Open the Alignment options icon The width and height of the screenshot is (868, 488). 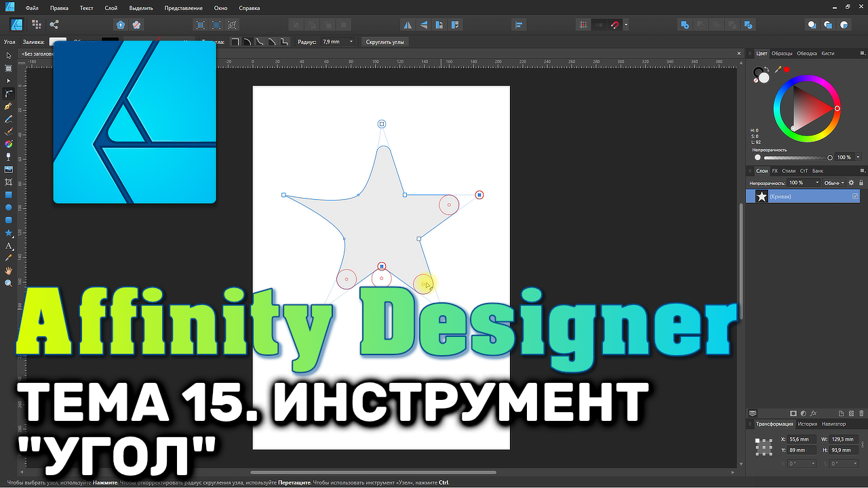(x=519, y=25)
